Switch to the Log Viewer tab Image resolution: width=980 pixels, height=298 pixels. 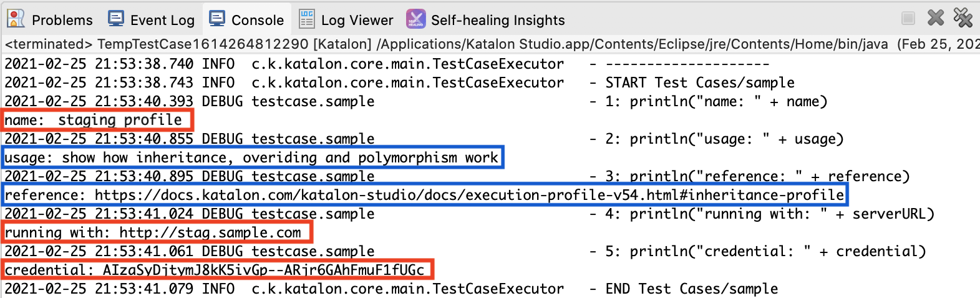click(357, 20)
